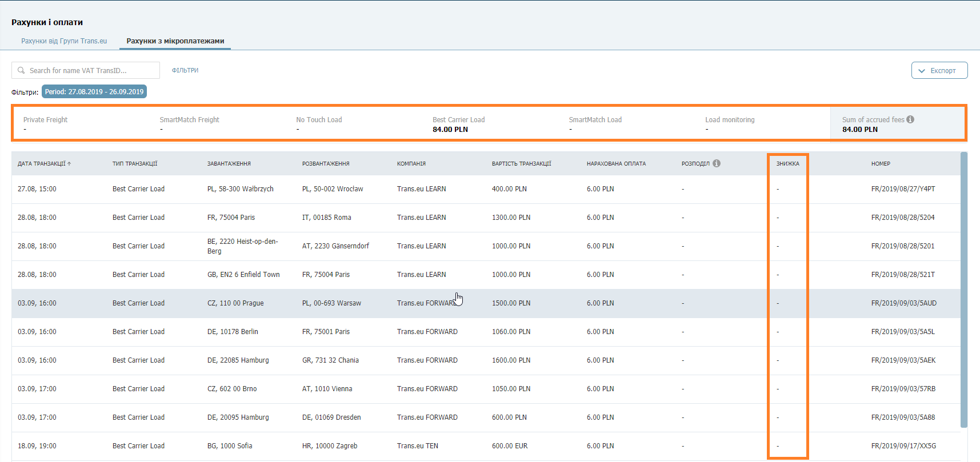Click ВАРТІСТЬ ТРАНЗАКЦІЇ column header

pos(522,163)
